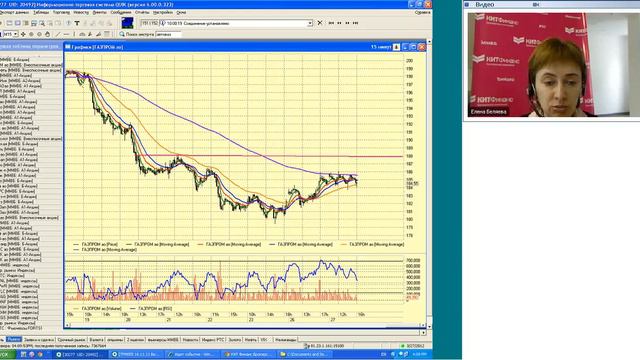The height and width of the screenshot is (360, 640).
Task: Click main window vertical scrollbar up arrow
Action: [x=429, y=42]
